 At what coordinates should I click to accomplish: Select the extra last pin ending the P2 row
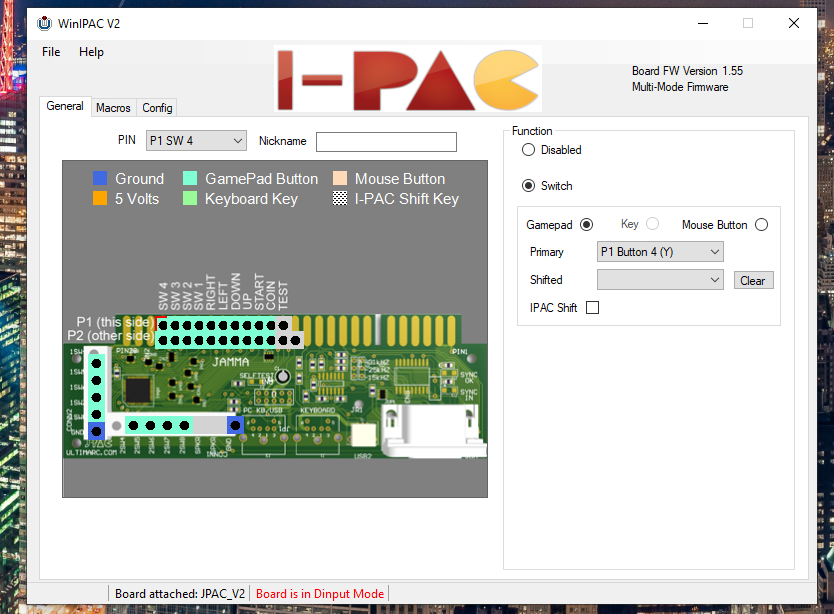(296, 341)
